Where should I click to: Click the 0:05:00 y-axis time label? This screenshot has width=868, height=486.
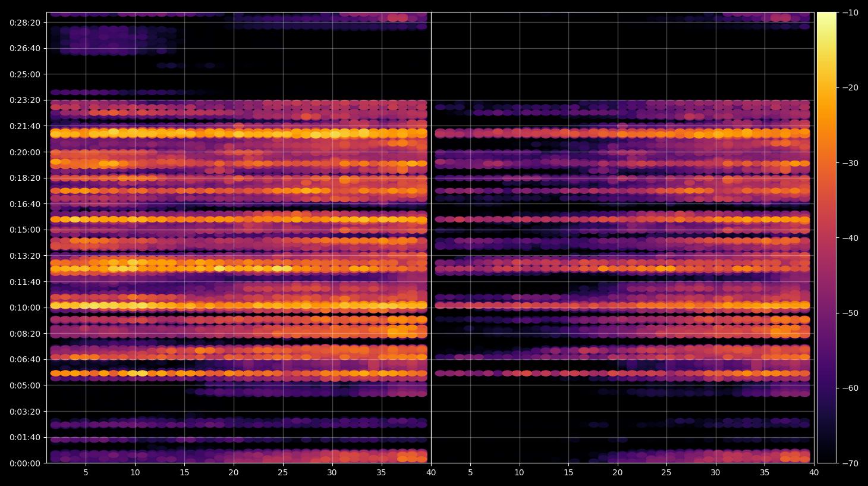coord(25,385)
